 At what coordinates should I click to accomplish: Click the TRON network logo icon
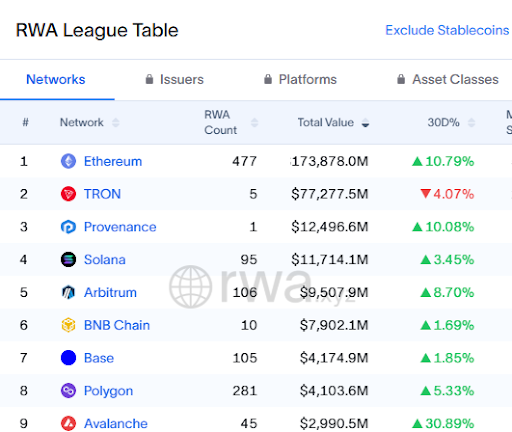tap(68, 194)
